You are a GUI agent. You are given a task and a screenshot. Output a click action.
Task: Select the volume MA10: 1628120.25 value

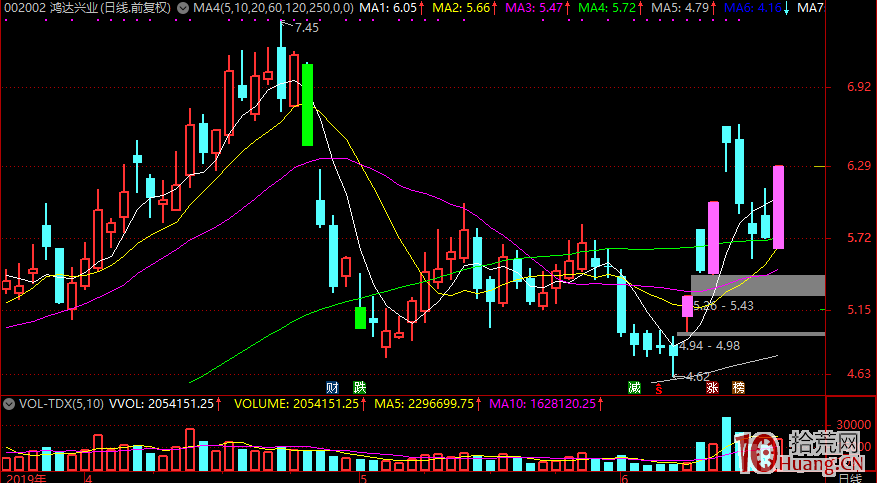point(543,403)
